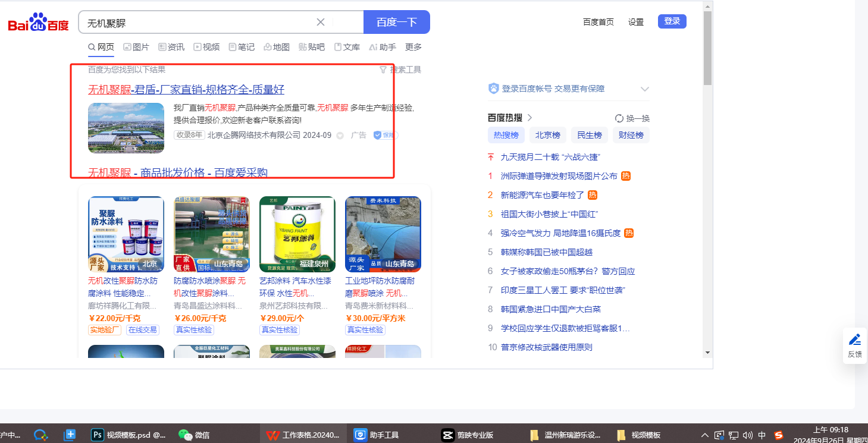The height and width of the screenshot is (443, 868).
Task: Open WPS 工作表格 from the taskbar
Action: (x=303, y=435)
